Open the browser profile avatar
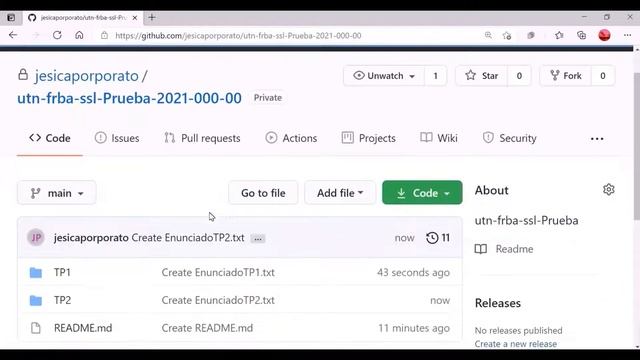This screenshot has width=640, height=360. pyautogui.click(x=604, y=35)
